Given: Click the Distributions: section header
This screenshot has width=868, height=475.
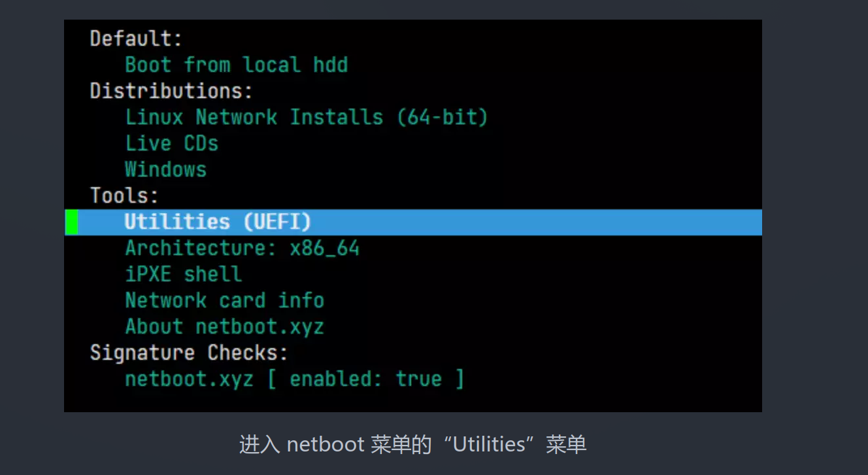Looking at the screenshot, I should click(x=171, y=91).
